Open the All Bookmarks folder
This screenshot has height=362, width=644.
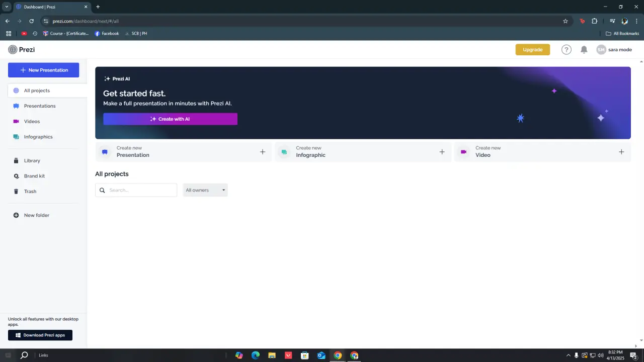622,33
